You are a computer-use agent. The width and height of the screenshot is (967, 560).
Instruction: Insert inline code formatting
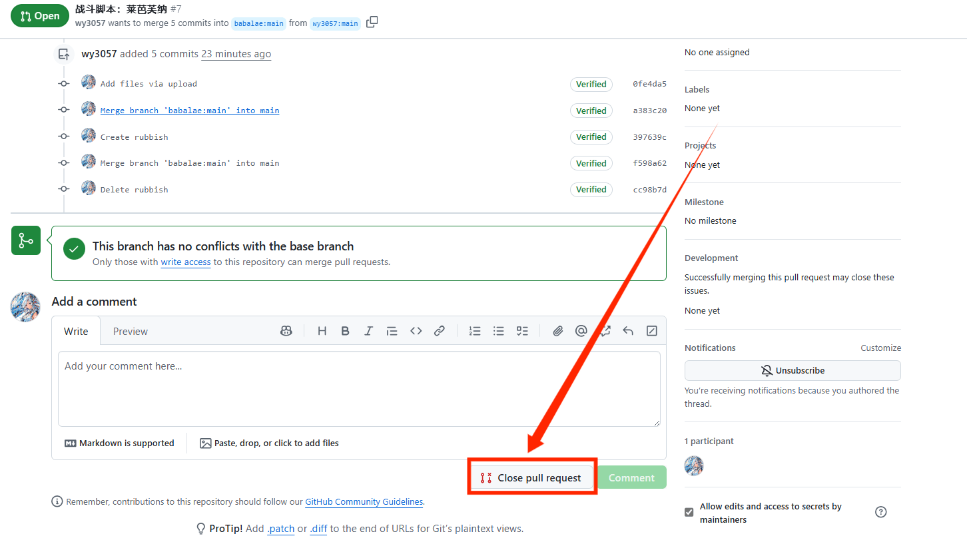pos(416,330)
